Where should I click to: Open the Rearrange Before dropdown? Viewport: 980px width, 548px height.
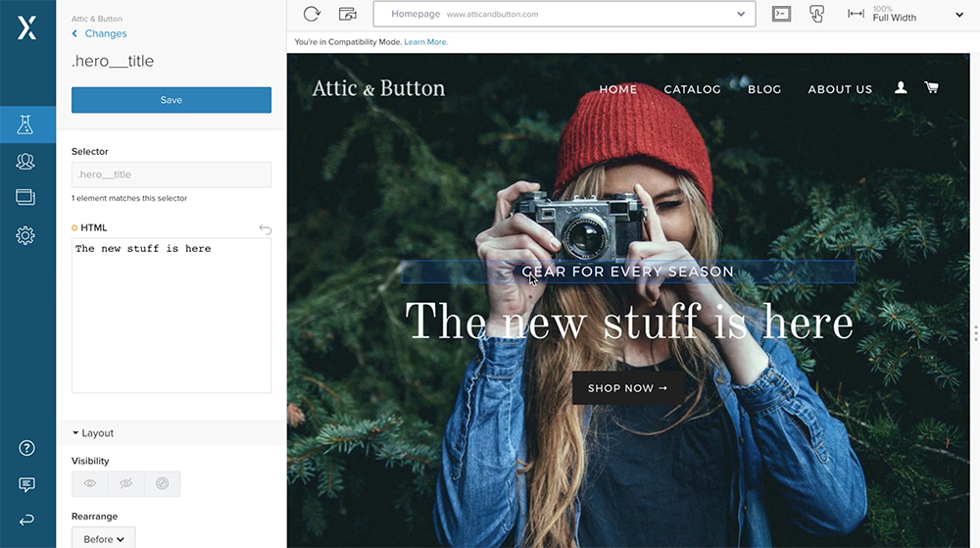click(103, 538)
